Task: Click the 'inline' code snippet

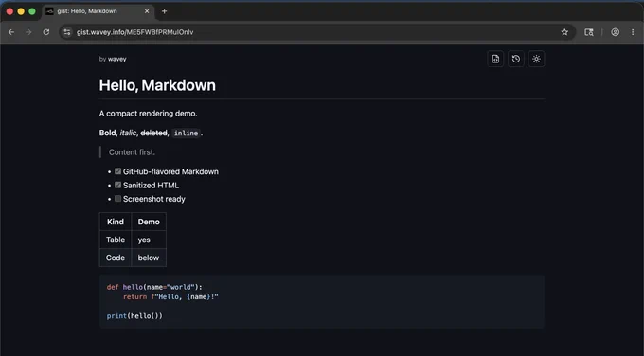Action: click(x=186, y=133)
